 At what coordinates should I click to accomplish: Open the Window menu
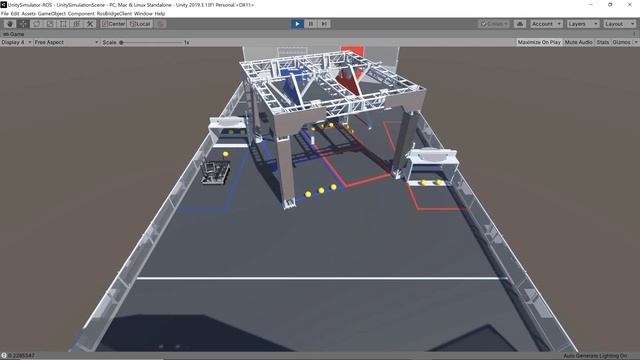143,13
